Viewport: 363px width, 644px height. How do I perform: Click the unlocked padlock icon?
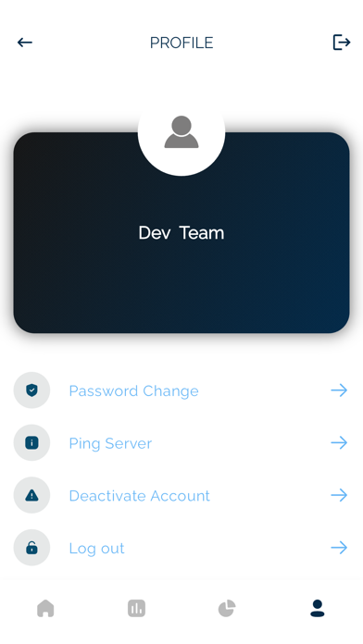31,548
